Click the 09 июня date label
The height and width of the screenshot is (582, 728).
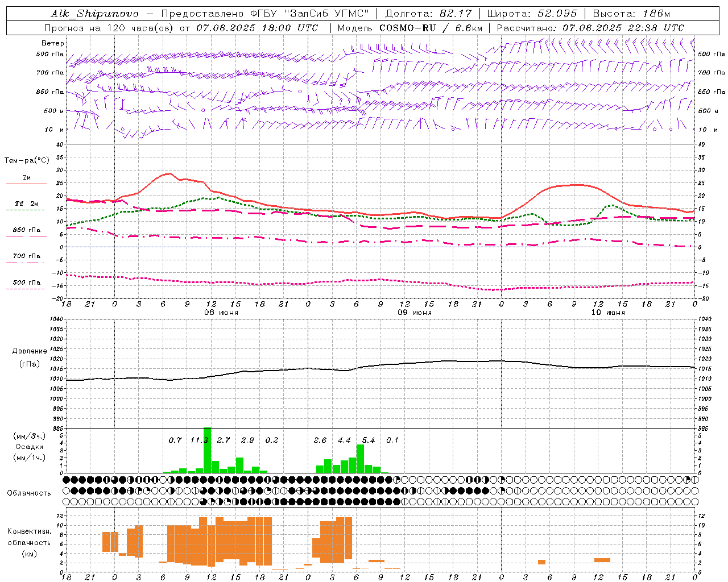(414, 313)
